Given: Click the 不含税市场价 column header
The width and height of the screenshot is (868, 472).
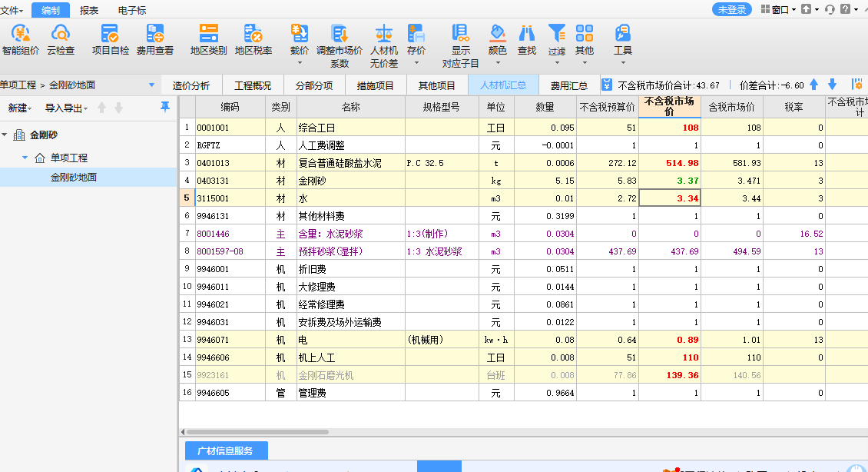Looking at the screenshot, I should tap(669, 107).
